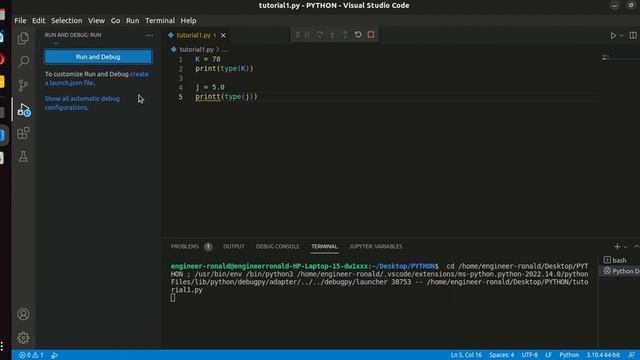Image resolution: width=640 pixels, height=360 pixels.
Task: Switch to the Jupyter: Variables tab
Action: point(376,247)
